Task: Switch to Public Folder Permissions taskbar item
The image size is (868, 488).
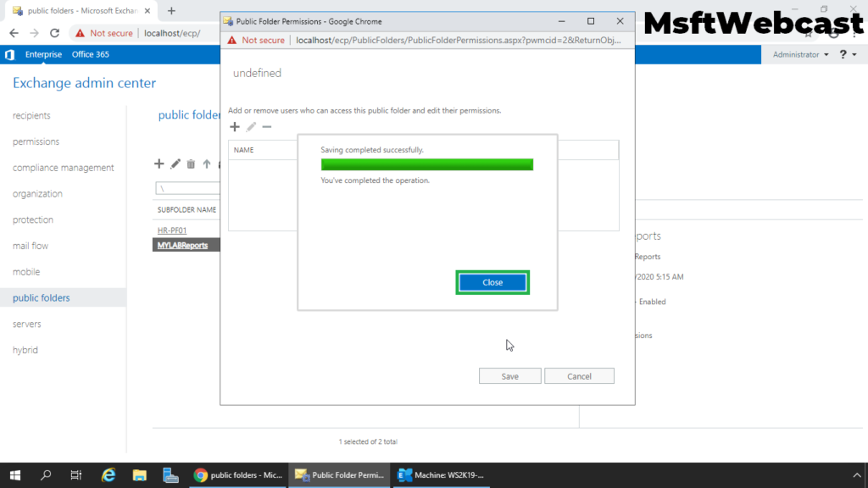Action: [340, 475]
